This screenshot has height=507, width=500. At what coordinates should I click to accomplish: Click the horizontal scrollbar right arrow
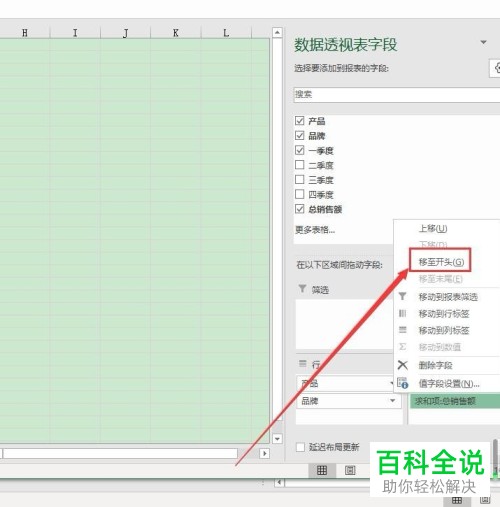pyautogui.click(x=265, y=453)
